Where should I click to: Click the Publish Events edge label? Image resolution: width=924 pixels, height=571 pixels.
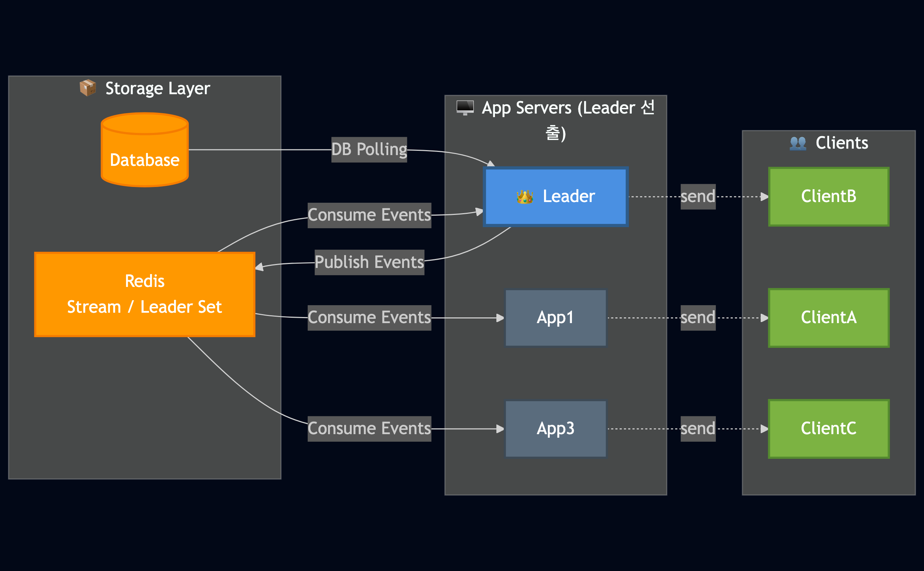coord(369,262)
